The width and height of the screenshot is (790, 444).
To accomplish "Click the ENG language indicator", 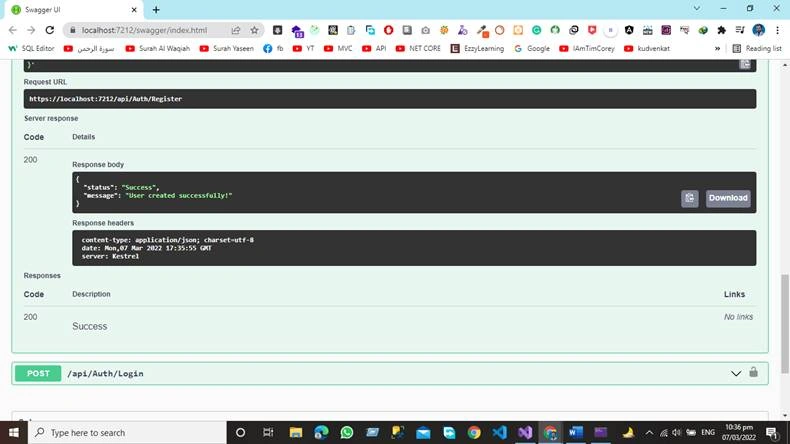I will (708, 432).
